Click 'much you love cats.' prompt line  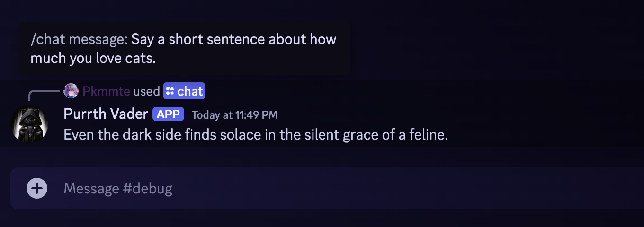point(93,59)
